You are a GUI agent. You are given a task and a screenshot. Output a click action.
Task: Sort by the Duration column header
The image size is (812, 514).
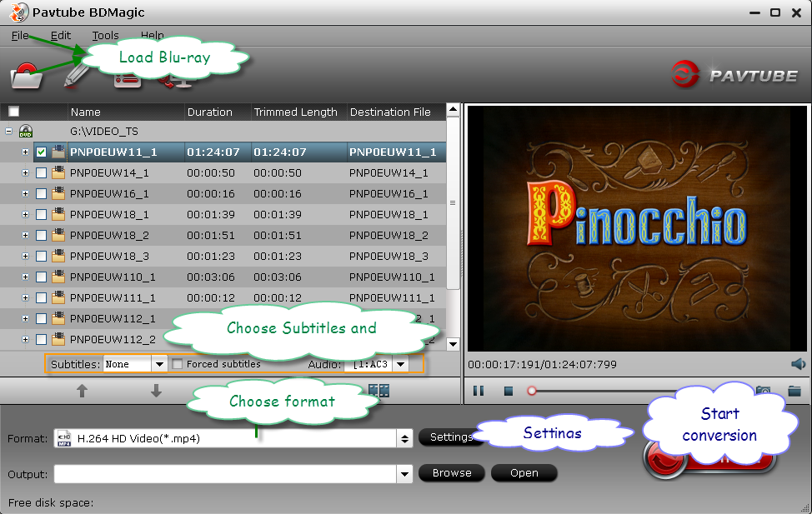pos(218,112)
